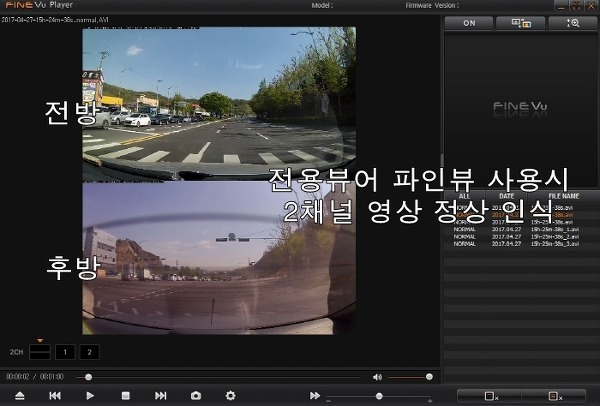Delete selected file with left delete button
This screenshot has height=406, width=600.
pos(489,396)
